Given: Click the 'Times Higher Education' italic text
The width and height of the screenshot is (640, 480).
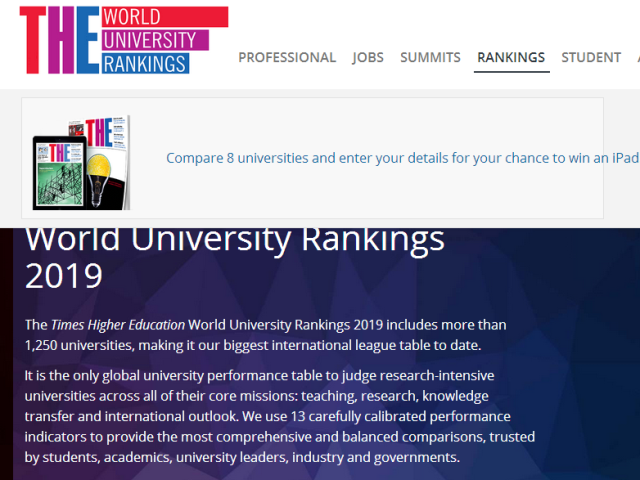Looking at the screenshot, I should [118, 325].
